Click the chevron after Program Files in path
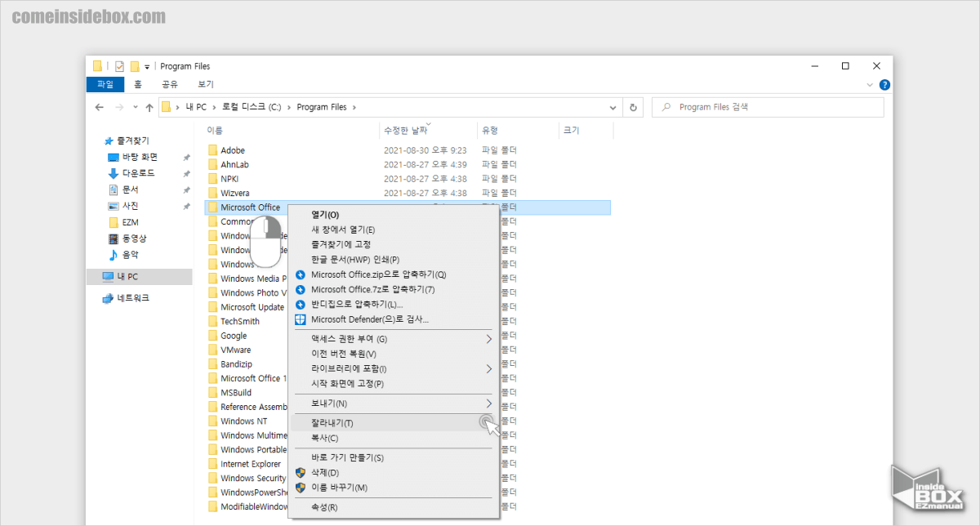The width and height of the screenshot is (980, 526). click(x=354, y=107)
